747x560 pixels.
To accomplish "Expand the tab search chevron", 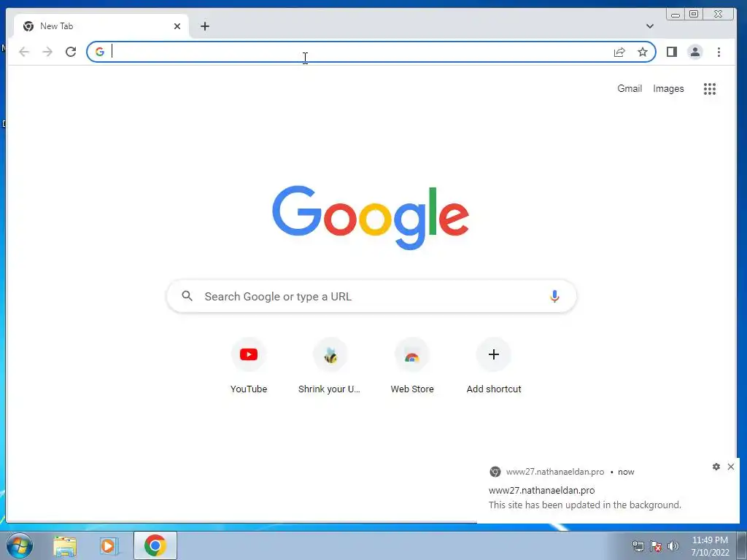I will click(x=649, y=26).
